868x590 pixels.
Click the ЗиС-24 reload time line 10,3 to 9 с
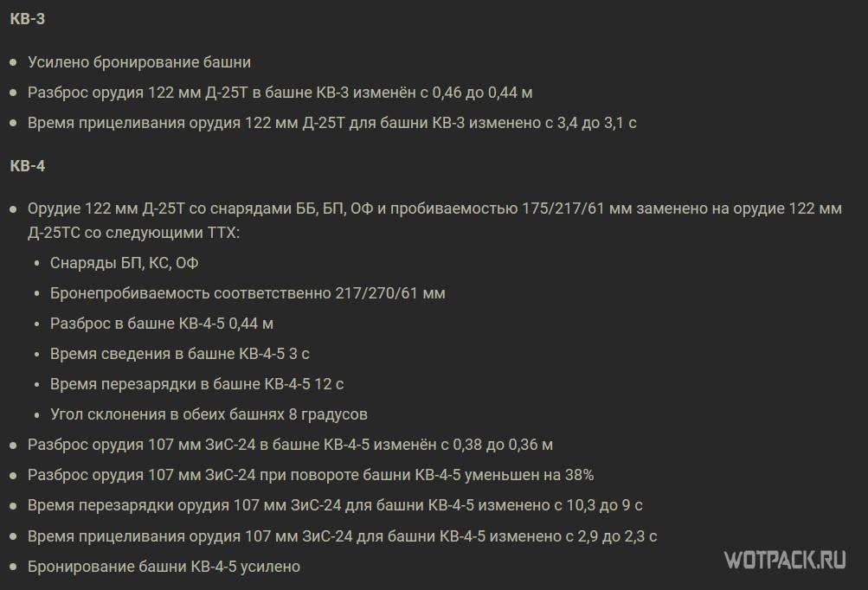tap(335, 505)
